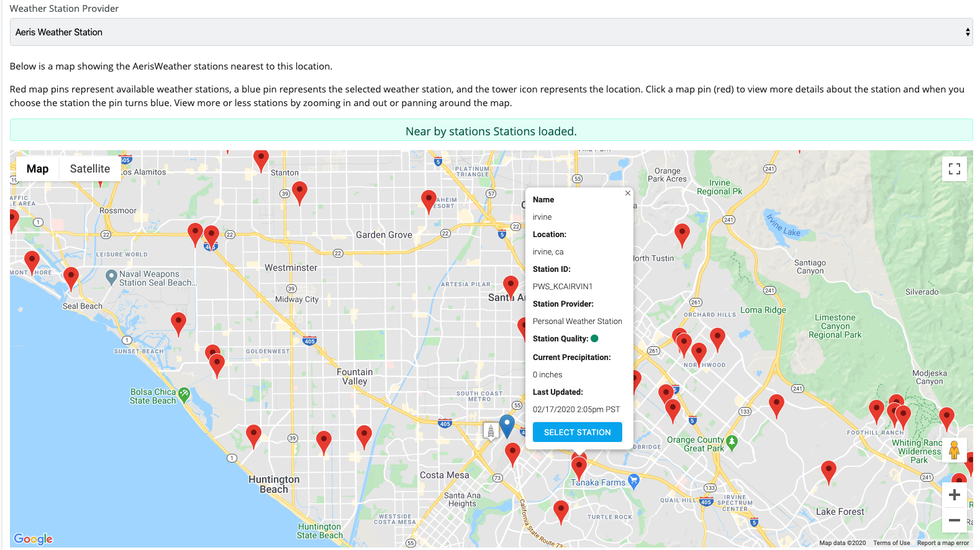Screen dimensions: 980x550
Task: Click the SELECT STATION button
Action: (x=578, y=432)
